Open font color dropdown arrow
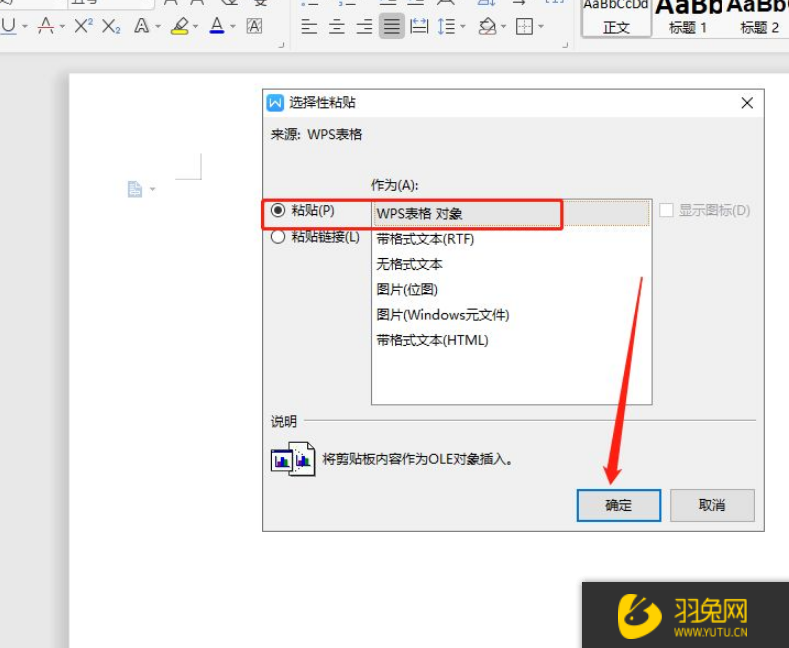 coord(232,26)
